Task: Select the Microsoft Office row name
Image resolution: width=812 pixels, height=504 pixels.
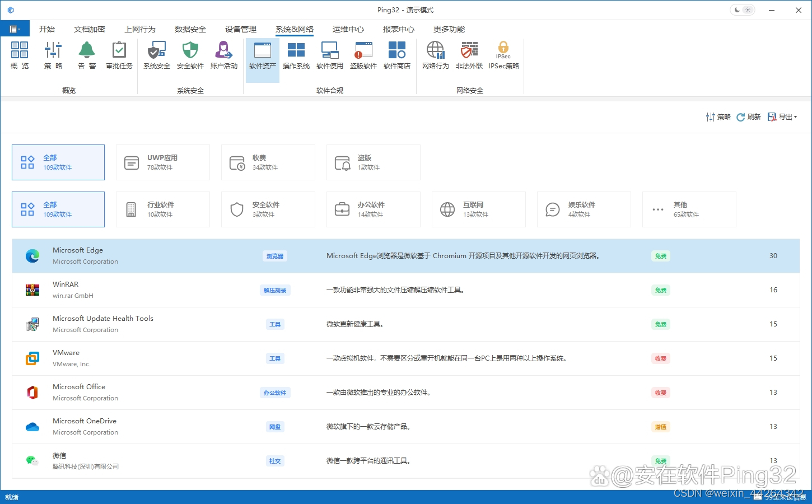Action: [x=79, y=387]
